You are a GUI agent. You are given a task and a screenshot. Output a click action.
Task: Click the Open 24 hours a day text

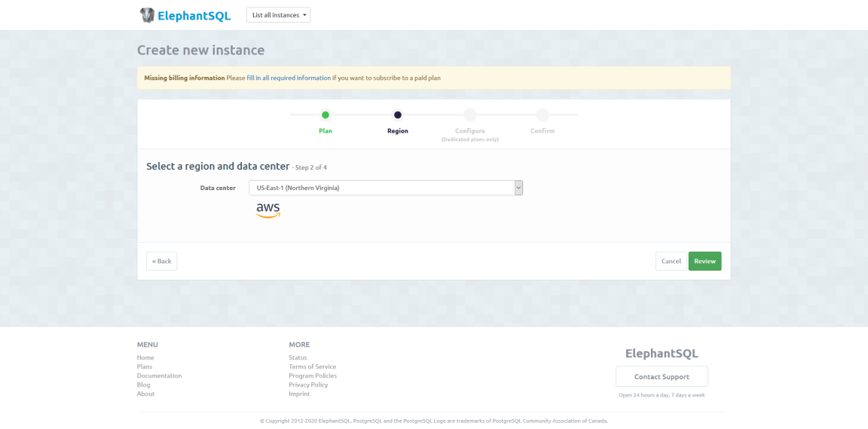[662, 395]
